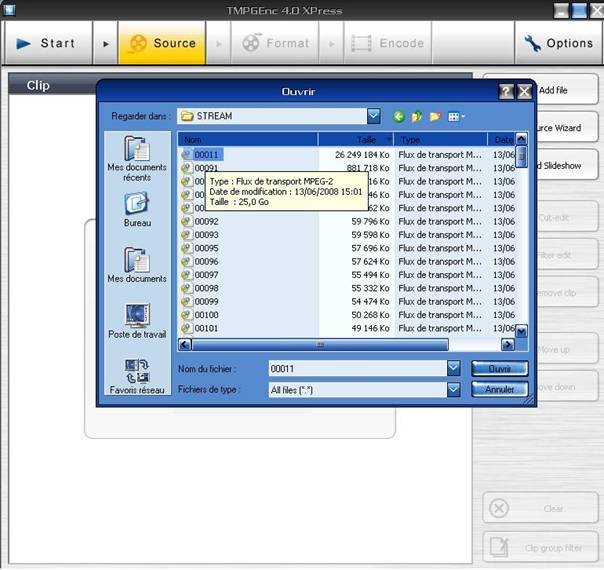This screenshot has height=570, width=604.
Task: Click the horizontal scrollbar left arrow
Action: [x=185, y=344]
